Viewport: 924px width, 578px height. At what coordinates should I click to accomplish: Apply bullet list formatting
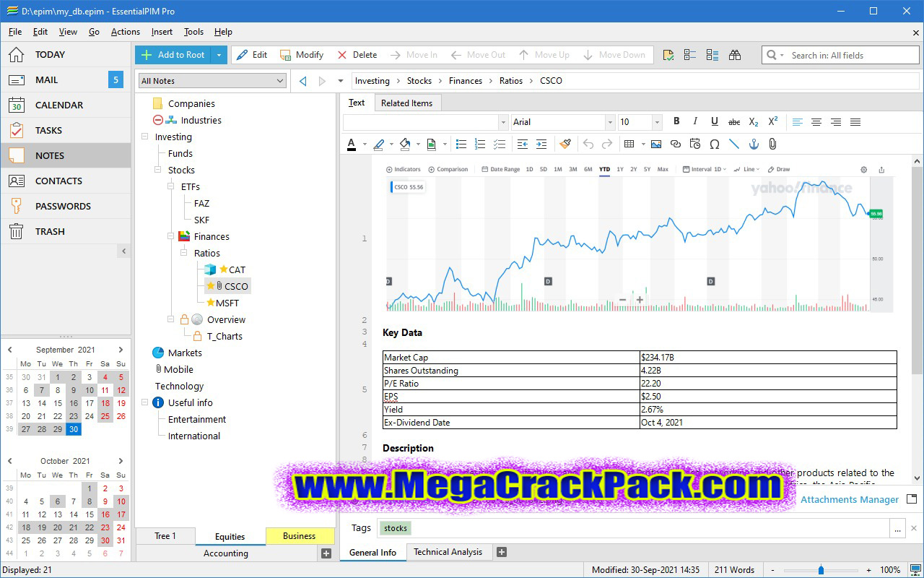[x=461, y=144]
